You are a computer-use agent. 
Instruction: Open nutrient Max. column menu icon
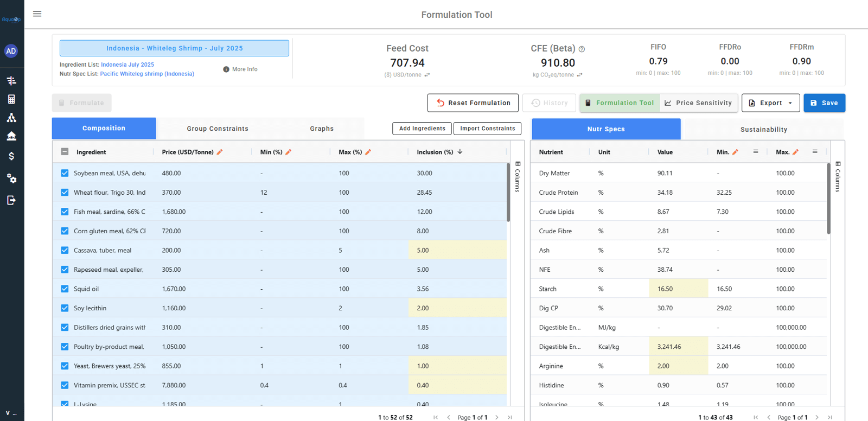click(815, 152)
